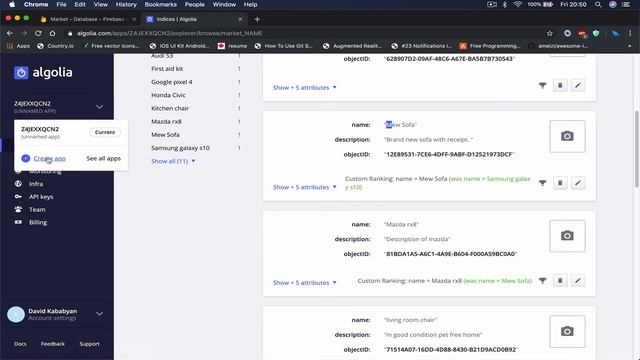Screen dimensions: 640x360
Task: Click the Create app link
Action: pyautogui.click(x=49, y=158)
